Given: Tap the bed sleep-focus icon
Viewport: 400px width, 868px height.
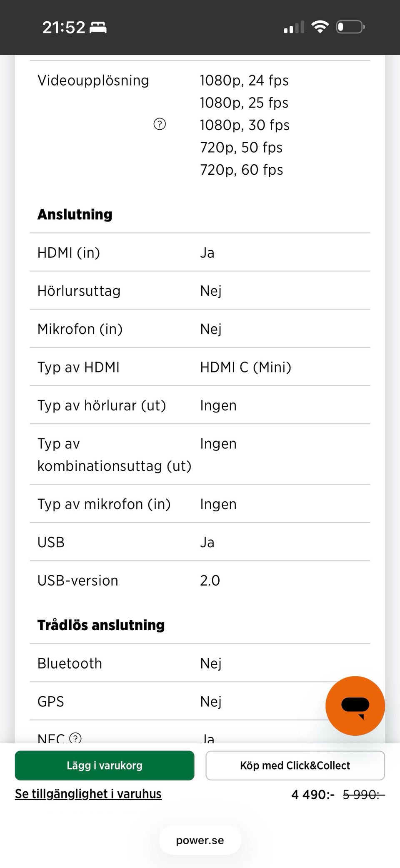Looking at the screenshot, I should [x=98, y=28].
